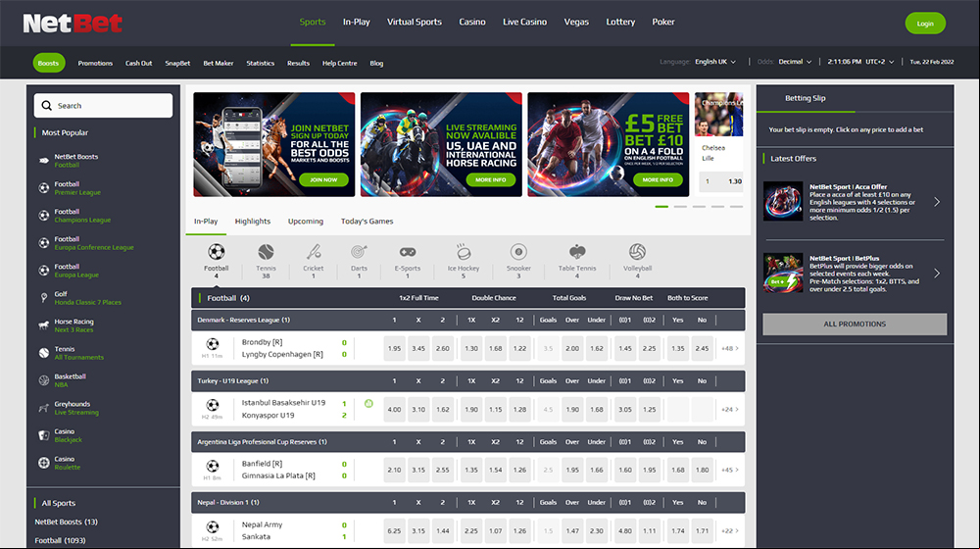Open the £5 Free Bet banner
Screen dimensions: 980x549
[609, 144]
